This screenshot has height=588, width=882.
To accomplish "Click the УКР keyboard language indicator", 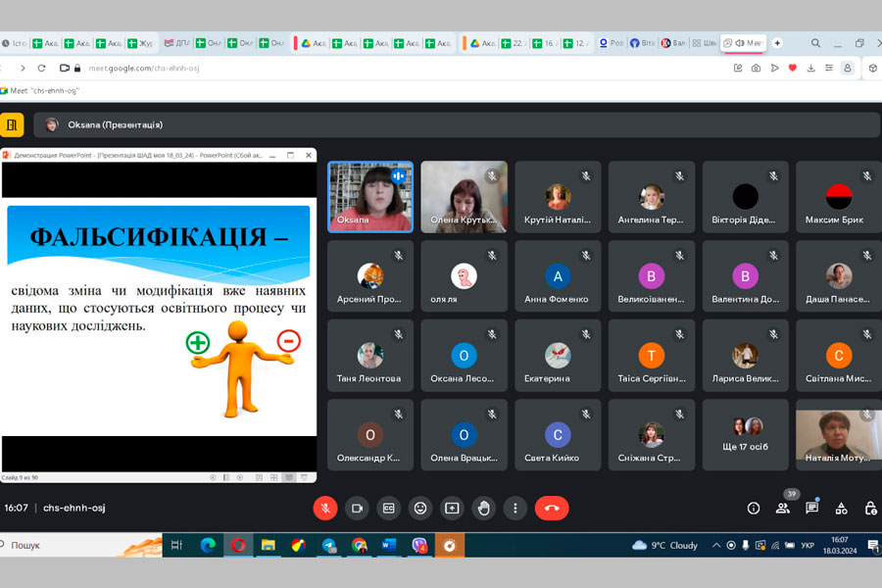I will pos(808,545).
